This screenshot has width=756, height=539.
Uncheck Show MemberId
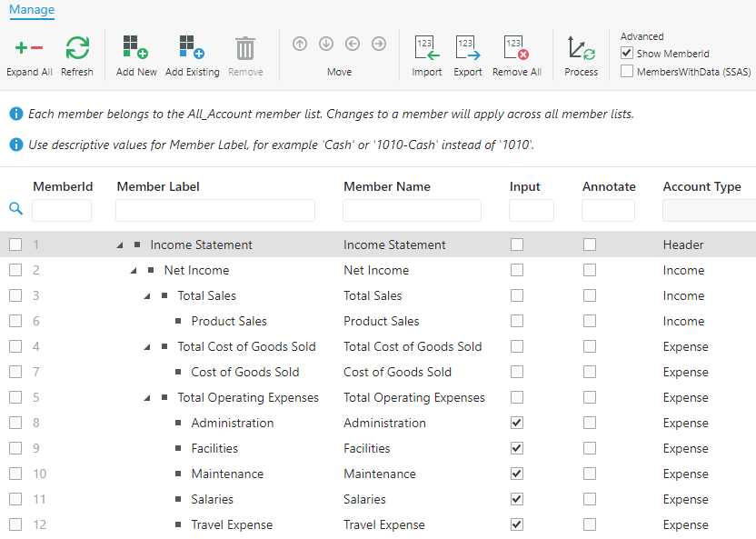pyautogui.click(x=626, y=53)
